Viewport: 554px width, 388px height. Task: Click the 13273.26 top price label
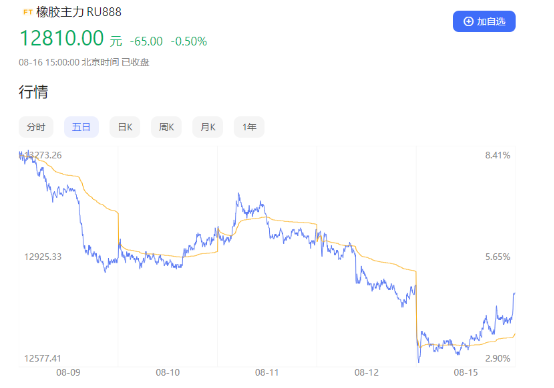point(43,155)
